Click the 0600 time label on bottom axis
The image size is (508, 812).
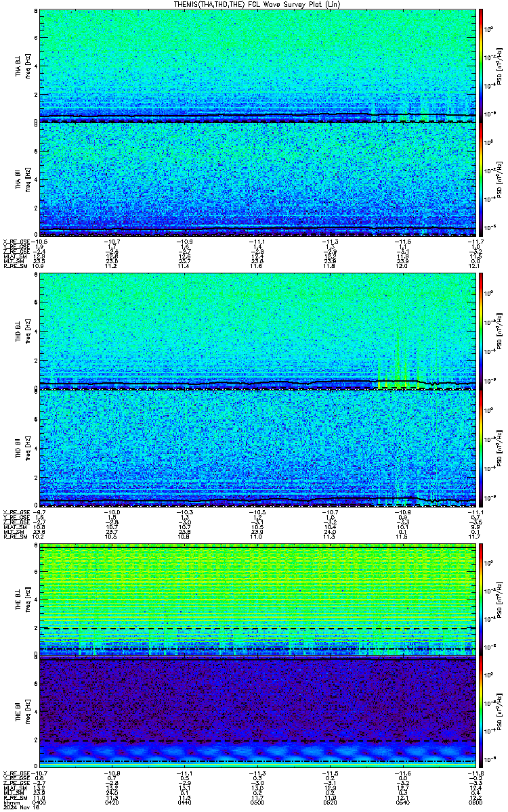(474, 802)
